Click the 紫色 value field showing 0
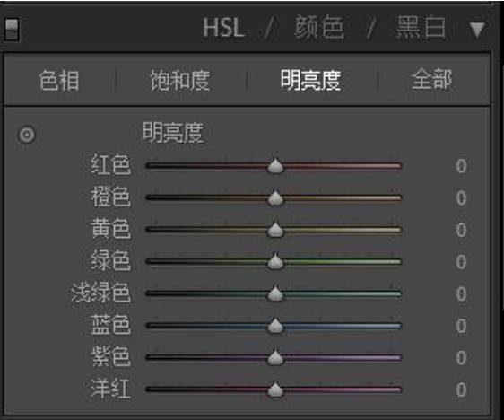The height and width of the screenshot is (420, 504). [461, 357]
